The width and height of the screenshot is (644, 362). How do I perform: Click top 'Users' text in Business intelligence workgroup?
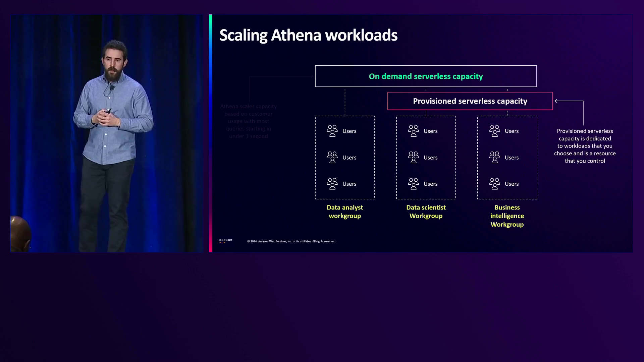coord(512,131)
